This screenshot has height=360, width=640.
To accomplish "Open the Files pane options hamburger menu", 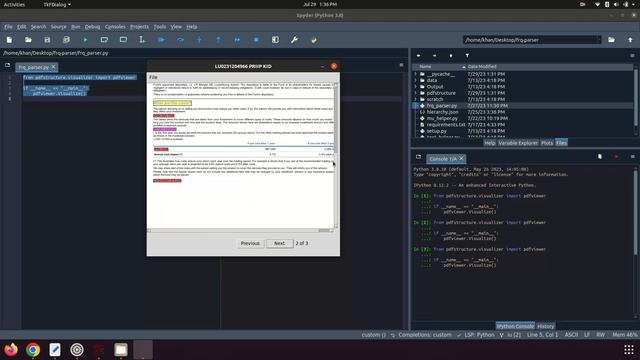I will coord(632,56).
